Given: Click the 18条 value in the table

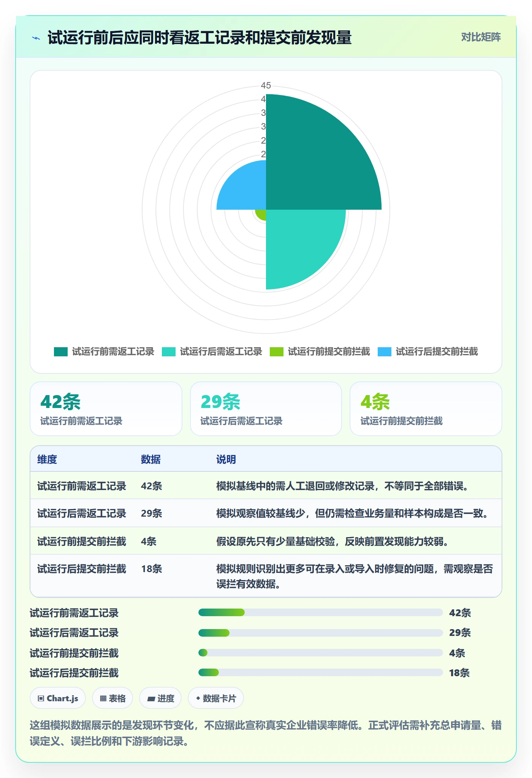Looking at the screenshot, I should (152, 569).
